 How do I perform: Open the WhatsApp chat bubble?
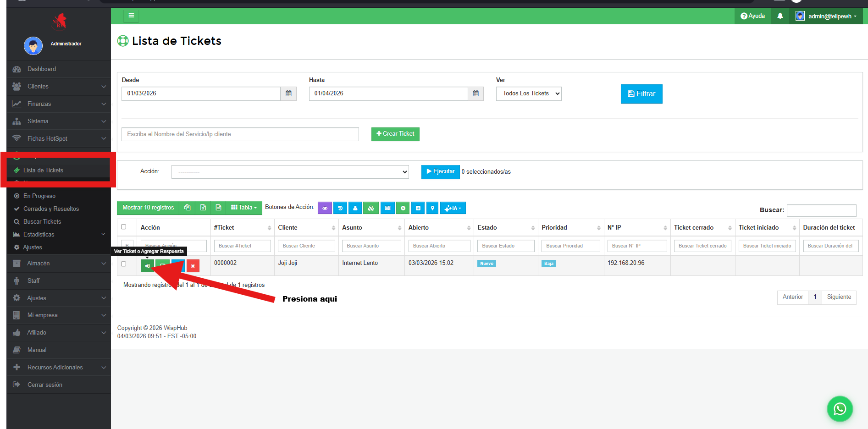pyautogui.click(x=840, y=408)
